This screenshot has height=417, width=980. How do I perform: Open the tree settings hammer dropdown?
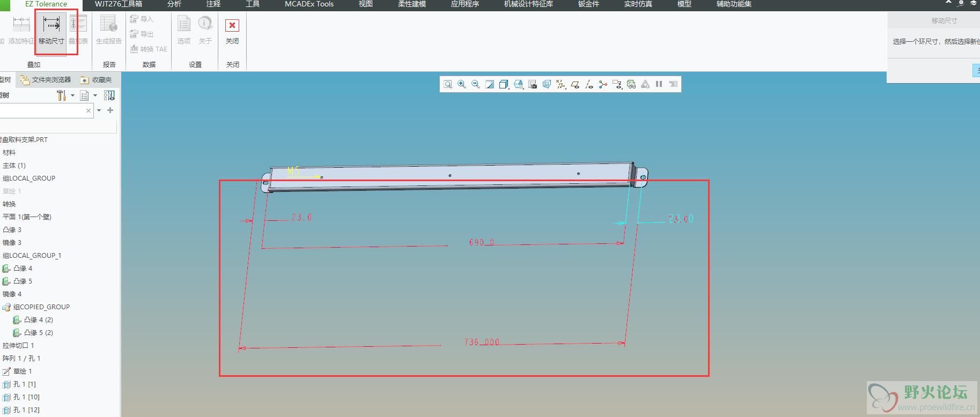click(x=65, y=95)
